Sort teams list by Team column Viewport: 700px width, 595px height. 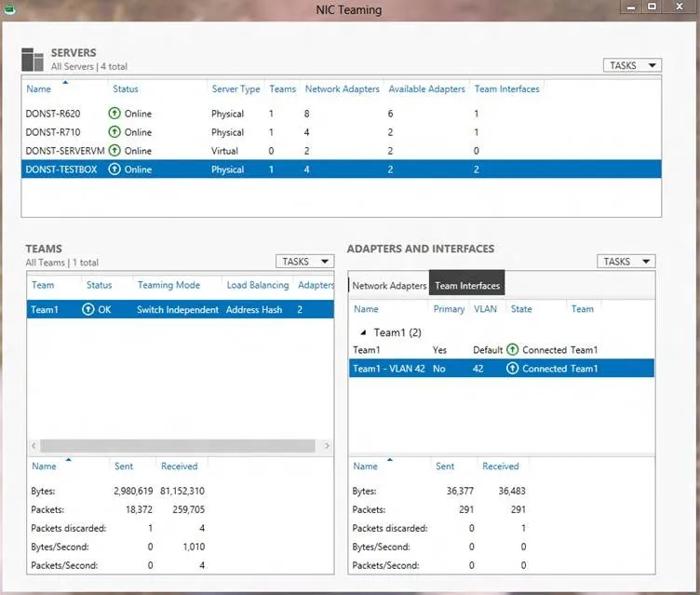[43, 285]
